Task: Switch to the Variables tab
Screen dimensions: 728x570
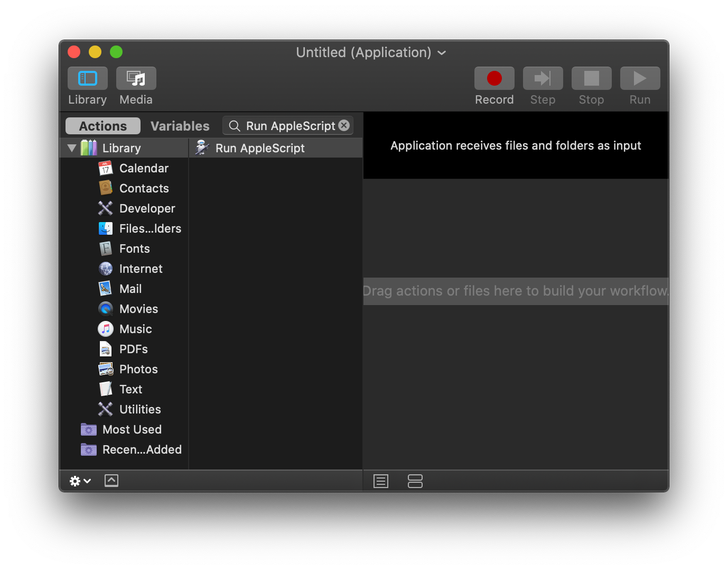Action: coord(180,126)
